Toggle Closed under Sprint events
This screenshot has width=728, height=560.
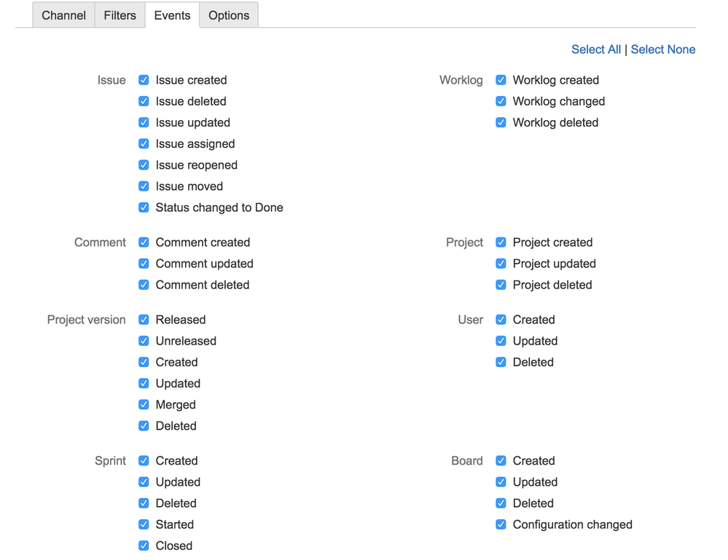(144, 545)
